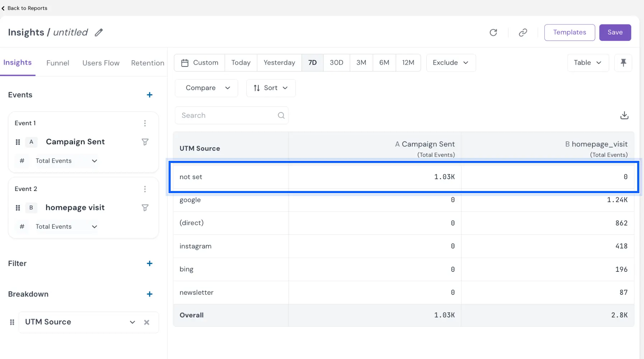The height and width of the screenshot is (359, 644).
Task: Select the 7D date range
Action: 313,63
